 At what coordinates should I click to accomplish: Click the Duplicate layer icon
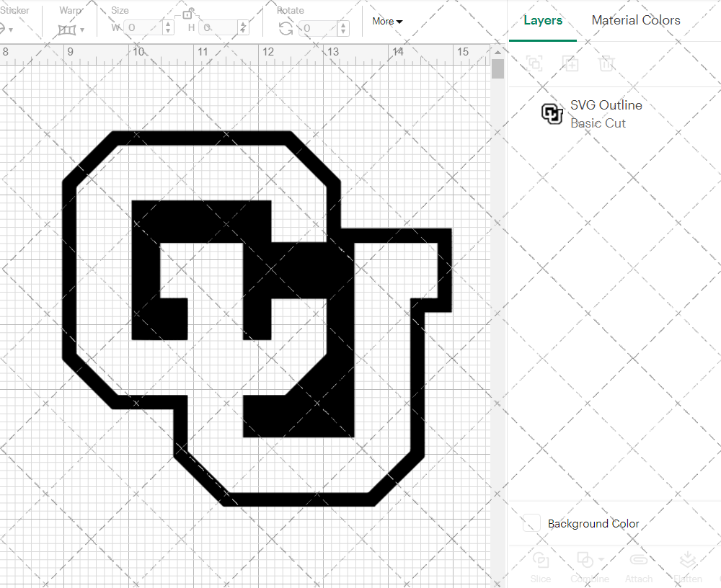tap(570, 63)
